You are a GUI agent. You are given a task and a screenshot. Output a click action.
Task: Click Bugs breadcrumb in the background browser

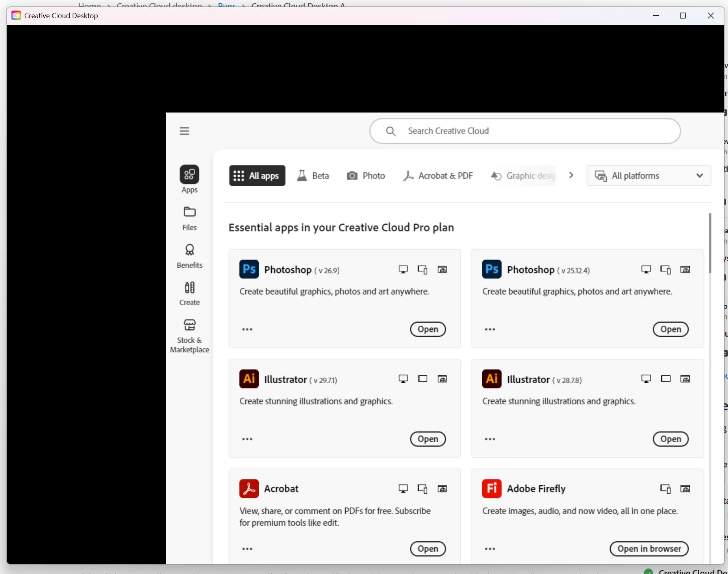227,5
